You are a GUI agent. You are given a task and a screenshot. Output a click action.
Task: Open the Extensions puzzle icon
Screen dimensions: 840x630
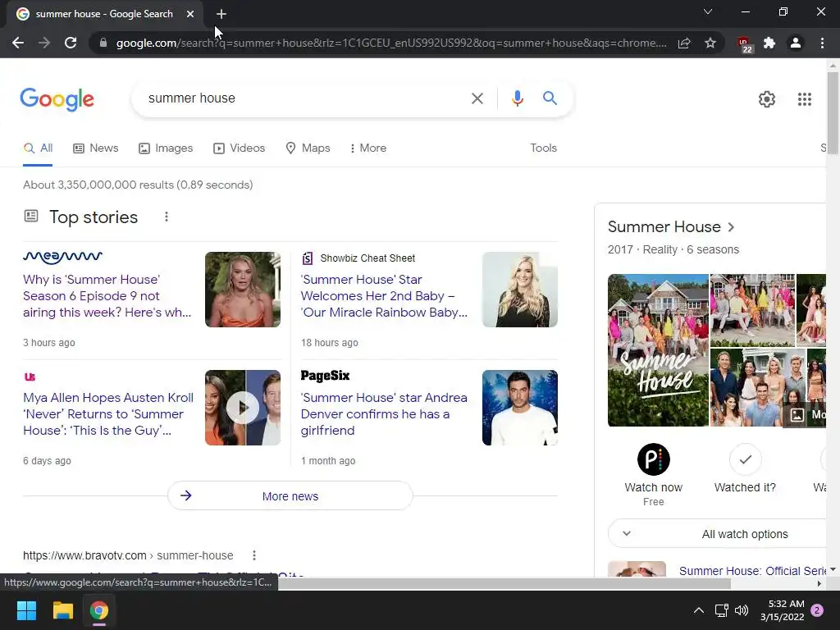coord(769,43)
